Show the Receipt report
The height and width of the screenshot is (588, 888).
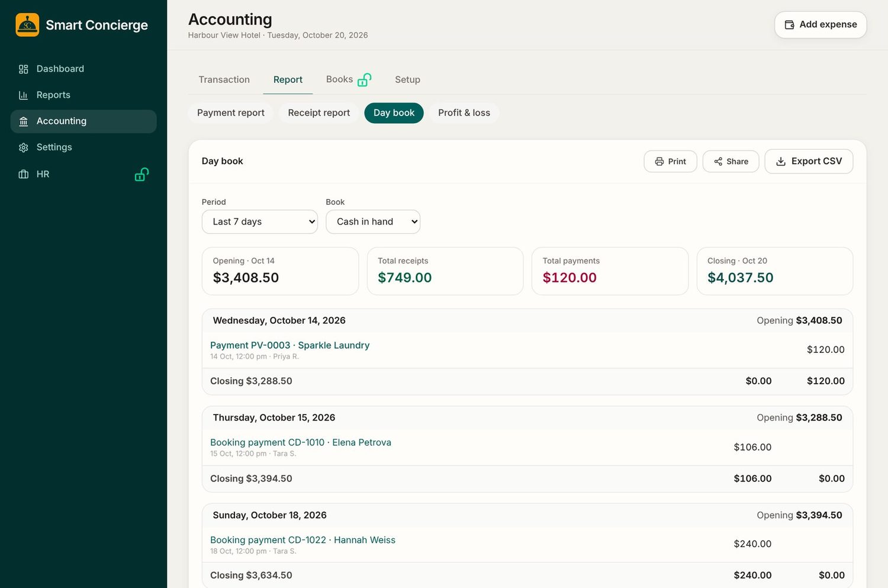319,113
